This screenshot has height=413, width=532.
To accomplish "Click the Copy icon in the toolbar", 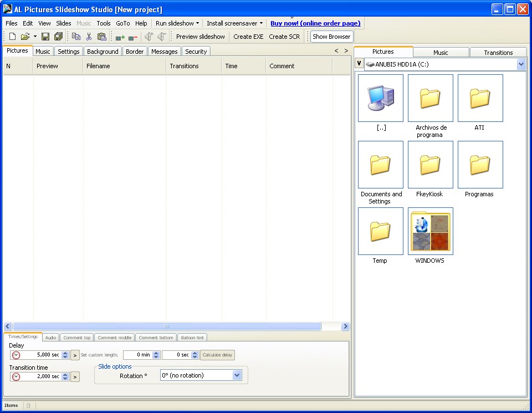I will [76, 37].
